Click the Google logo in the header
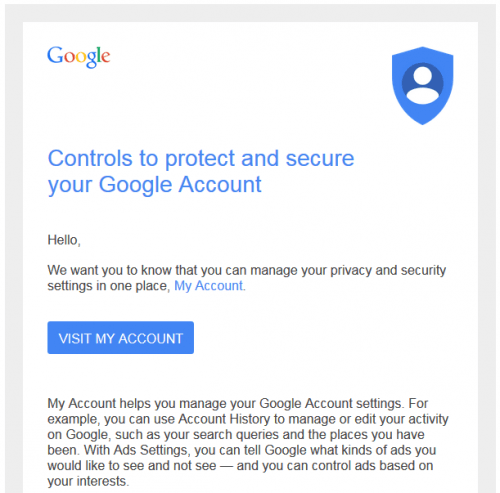The image size is (500, 493). (x=79, y=57)
